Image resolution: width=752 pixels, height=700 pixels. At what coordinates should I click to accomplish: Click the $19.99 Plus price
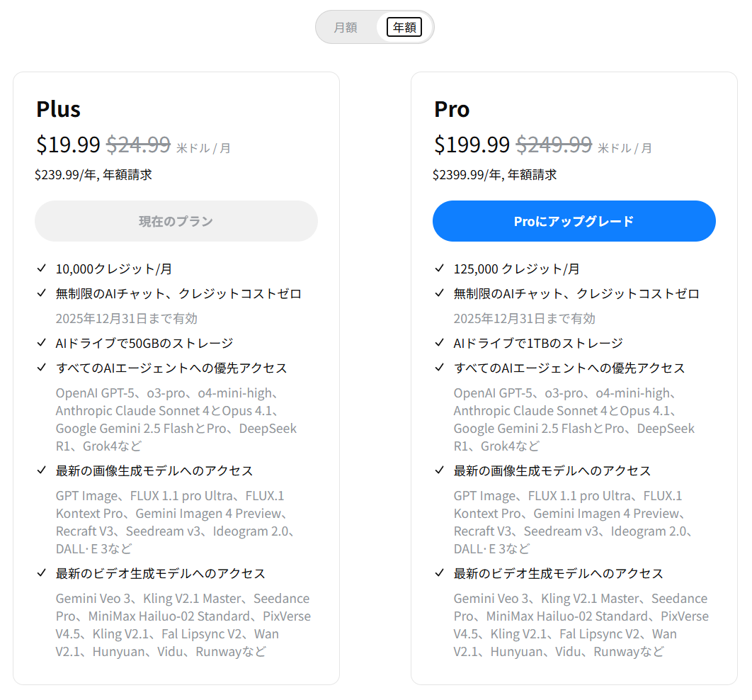click(x=68, y=145)
